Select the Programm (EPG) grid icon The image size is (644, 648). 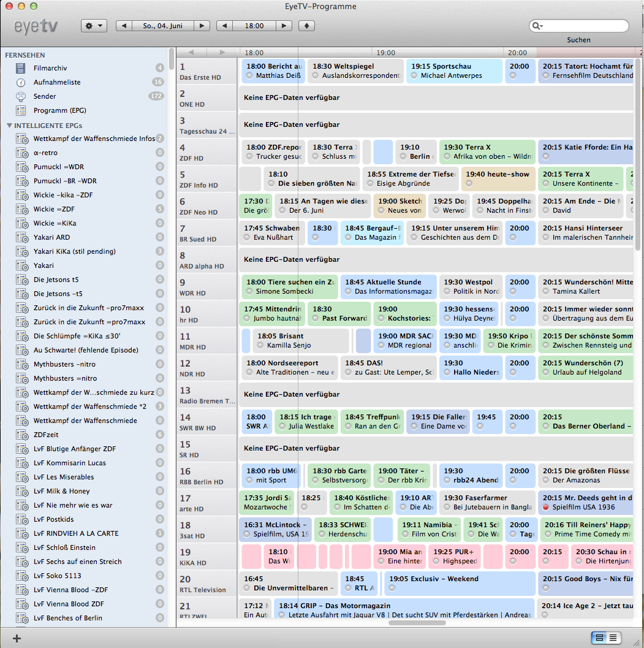click(21, 110)
